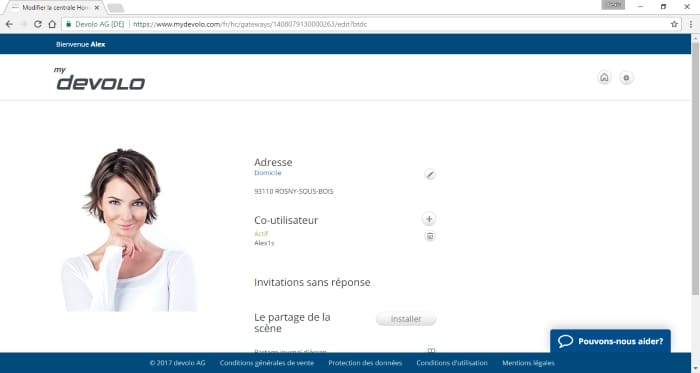700x373 pixels.
Task: Click the woman's profile photo
Action: point(129,230)
